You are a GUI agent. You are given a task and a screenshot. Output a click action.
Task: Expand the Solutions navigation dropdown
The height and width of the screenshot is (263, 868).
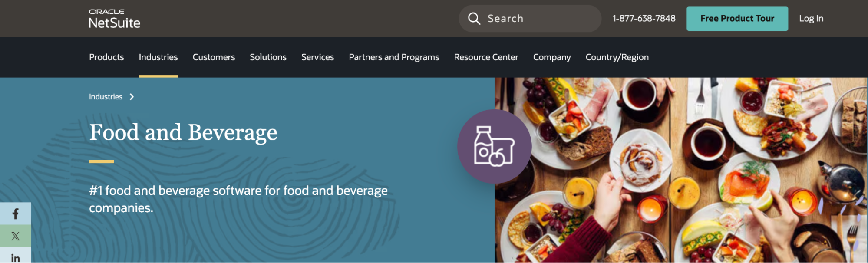coord(268,57)
